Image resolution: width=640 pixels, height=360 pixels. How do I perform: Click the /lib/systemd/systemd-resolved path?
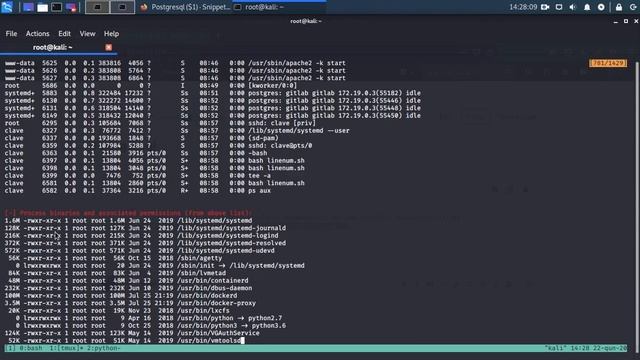click(x=231, y=243)
